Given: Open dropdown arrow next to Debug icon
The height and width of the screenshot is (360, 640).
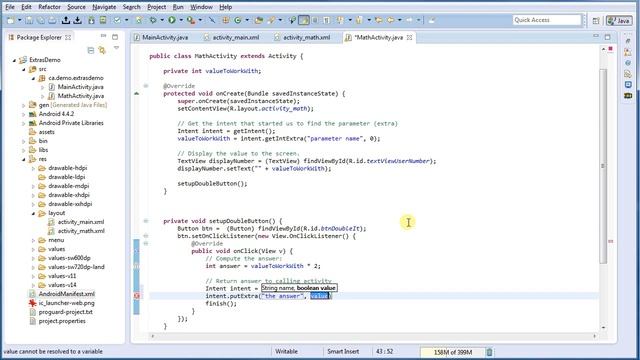Looking at the screenshot, I should click(162, 20).
